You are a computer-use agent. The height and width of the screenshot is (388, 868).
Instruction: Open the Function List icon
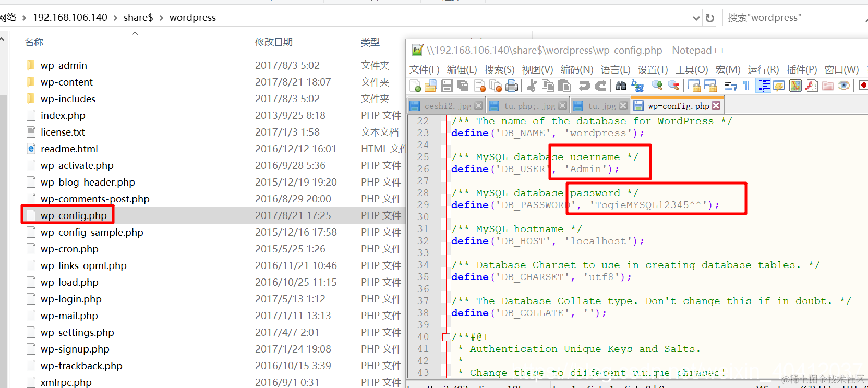(x=812, y=86)
